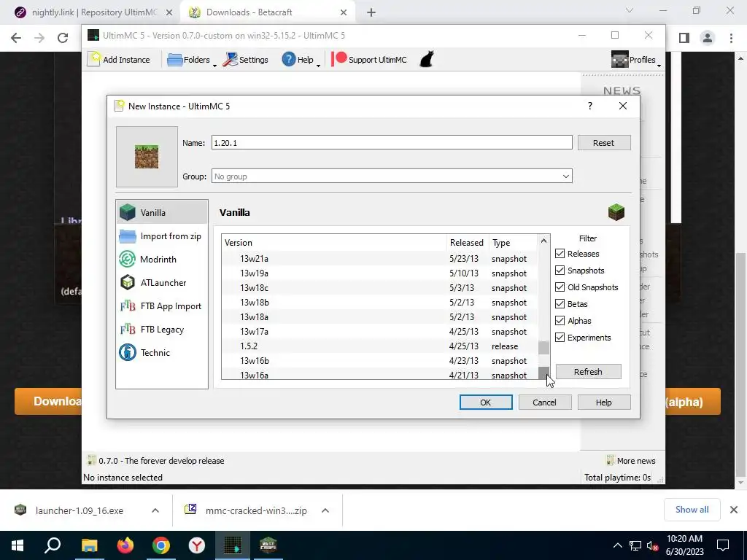Sort list by Released column header
This screenshot has width=747, height=560.
[468, 242]
